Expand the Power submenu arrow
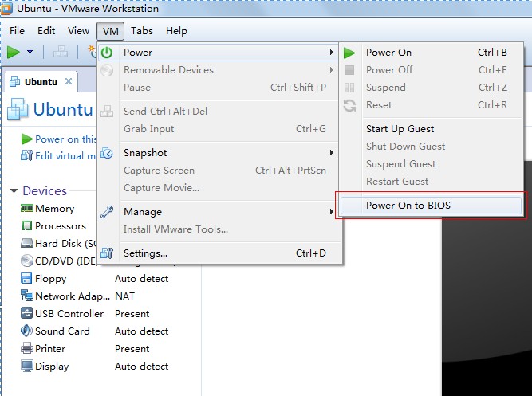 tap(332, 53)
